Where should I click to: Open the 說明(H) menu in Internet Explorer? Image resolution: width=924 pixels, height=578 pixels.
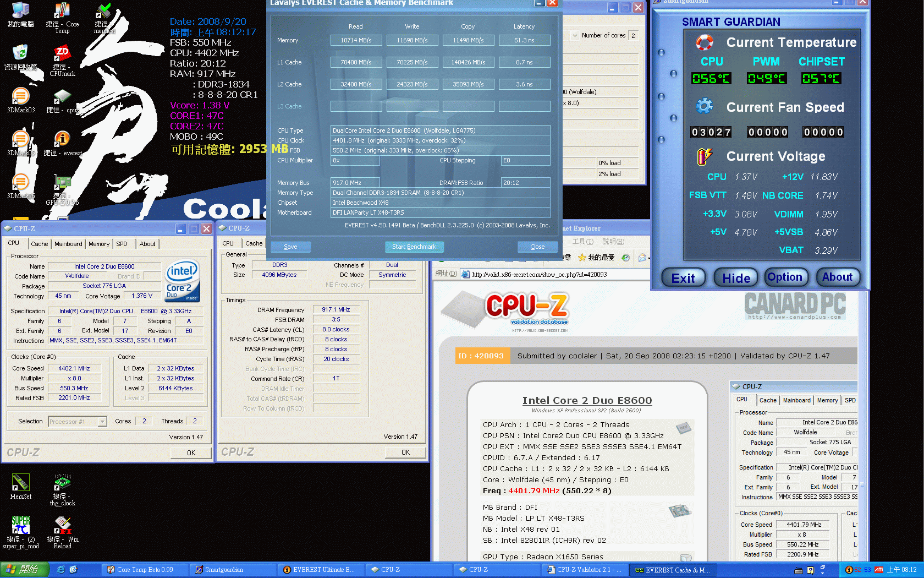coord(613,242)
